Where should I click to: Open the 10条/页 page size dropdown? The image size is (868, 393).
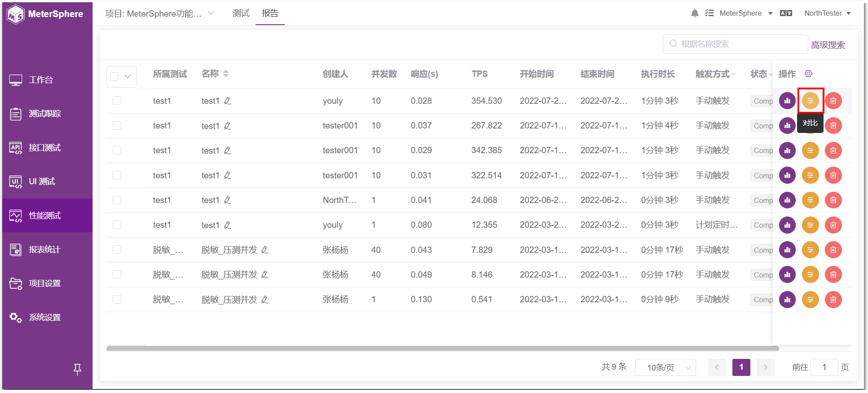[x=665, y=367]
